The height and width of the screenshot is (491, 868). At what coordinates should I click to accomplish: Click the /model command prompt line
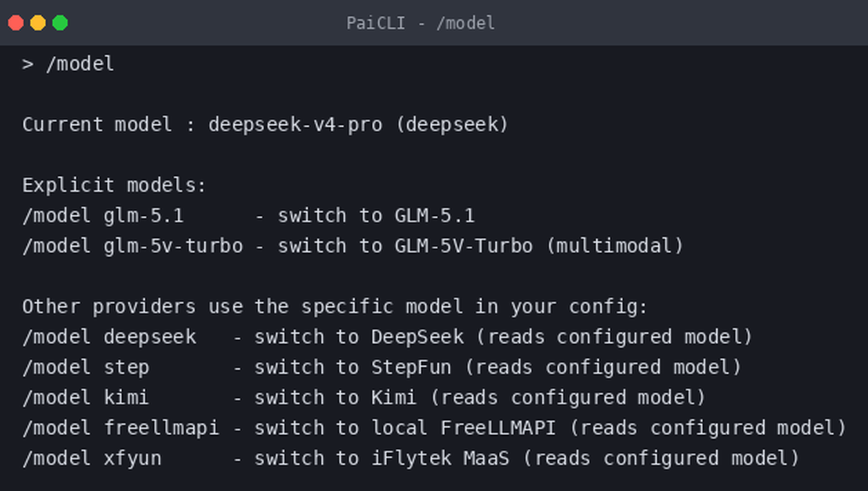(x=68, y=64)
